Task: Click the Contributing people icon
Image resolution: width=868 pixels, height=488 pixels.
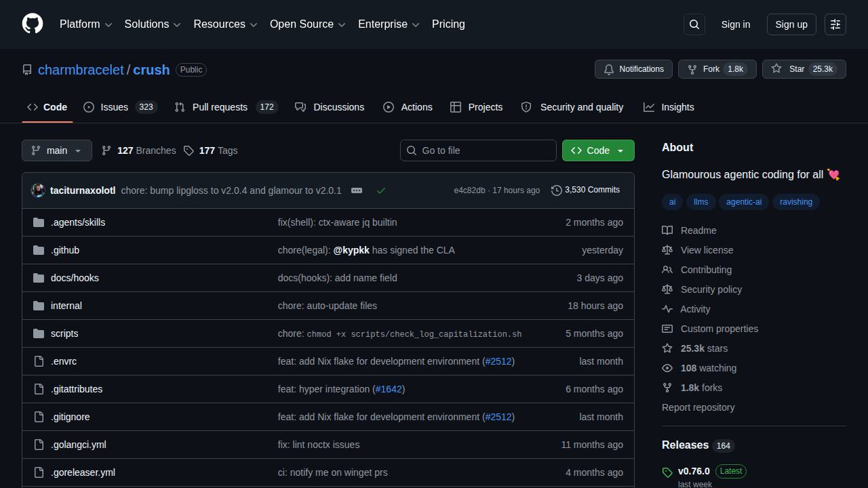Action: [x=667, y=270]
